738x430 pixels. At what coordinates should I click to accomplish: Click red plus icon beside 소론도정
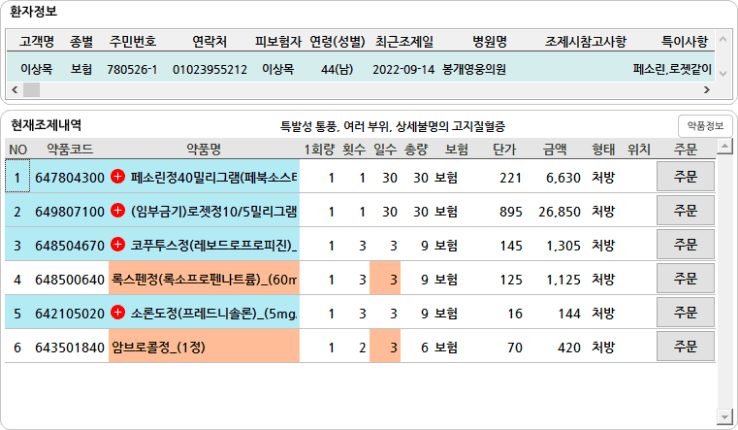118,312
